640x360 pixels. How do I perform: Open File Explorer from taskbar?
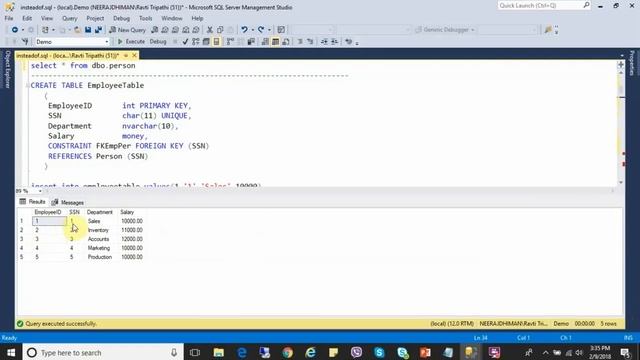tap(219, 352)
